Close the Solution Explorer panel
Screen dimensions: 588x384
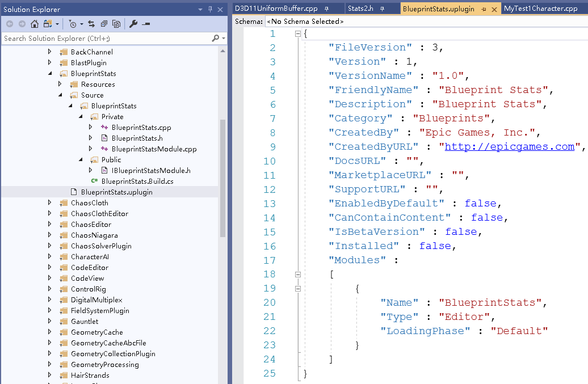tap(220, 10)
